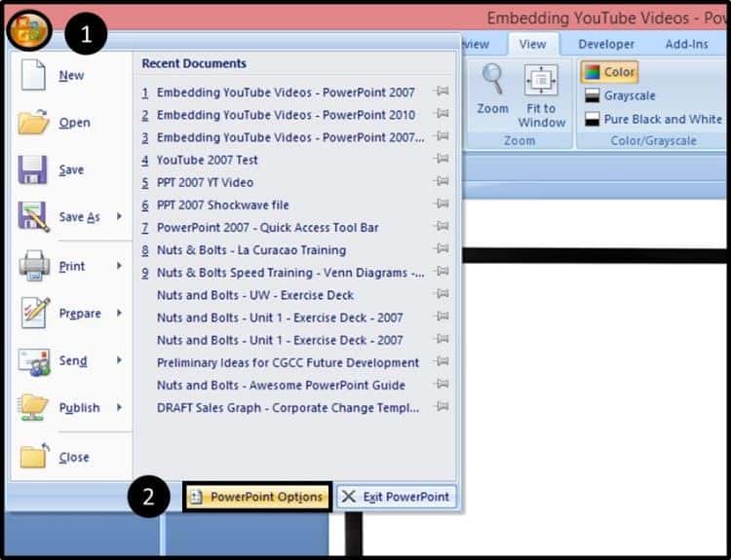Open DRAFT Sales Graph - Corporate Change file
The height and width of the screenshot is (560, 731).
click(288, 408)
